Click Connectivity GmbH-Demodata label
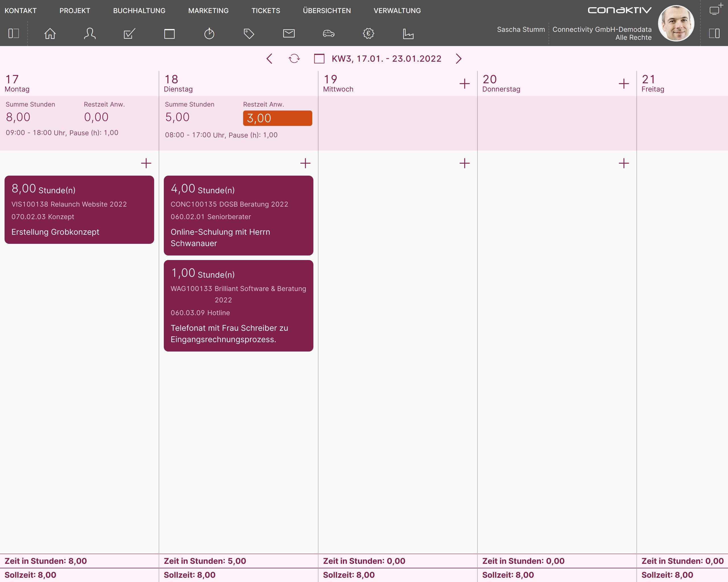The height and width of the screenshot is (582, 728). tap(602, 29)
